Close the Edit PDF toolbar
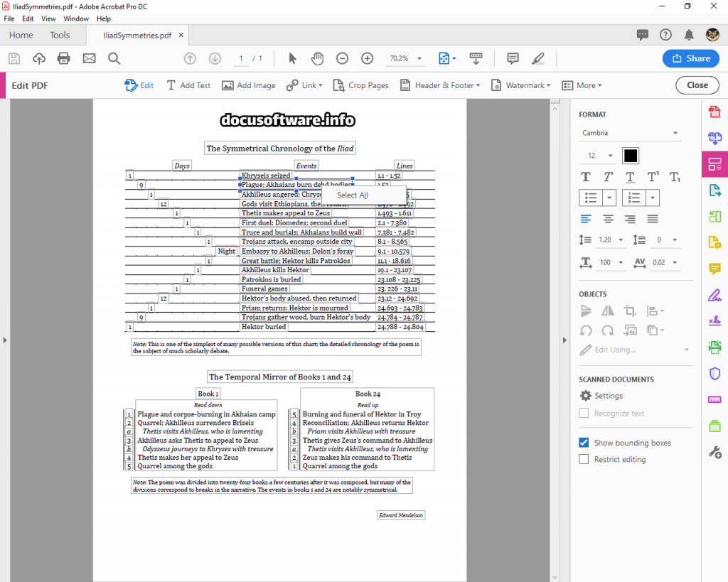Screen dimensions: 728x582 tap(697, 85)
